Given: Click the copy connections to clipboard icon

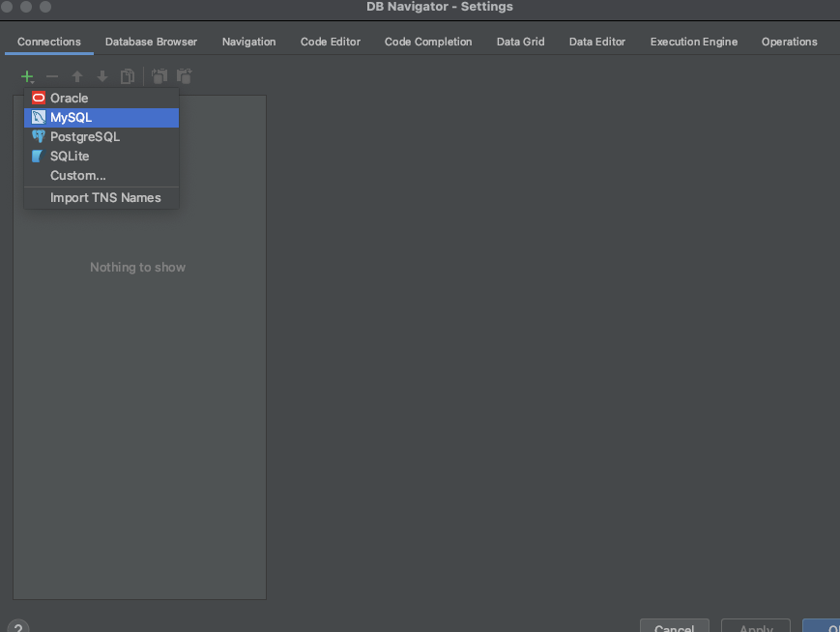Looking at the screenshot, I should (x=159, y=76).
